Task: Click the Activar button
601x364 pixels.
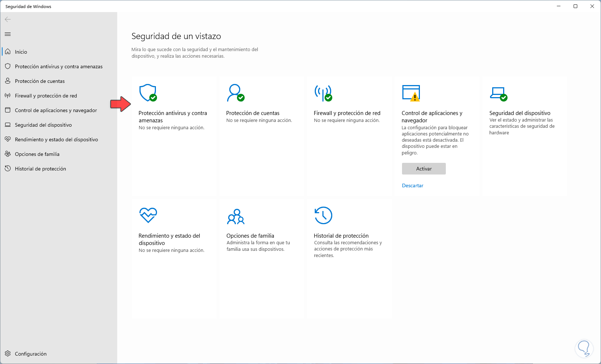Action: (424, 169)
